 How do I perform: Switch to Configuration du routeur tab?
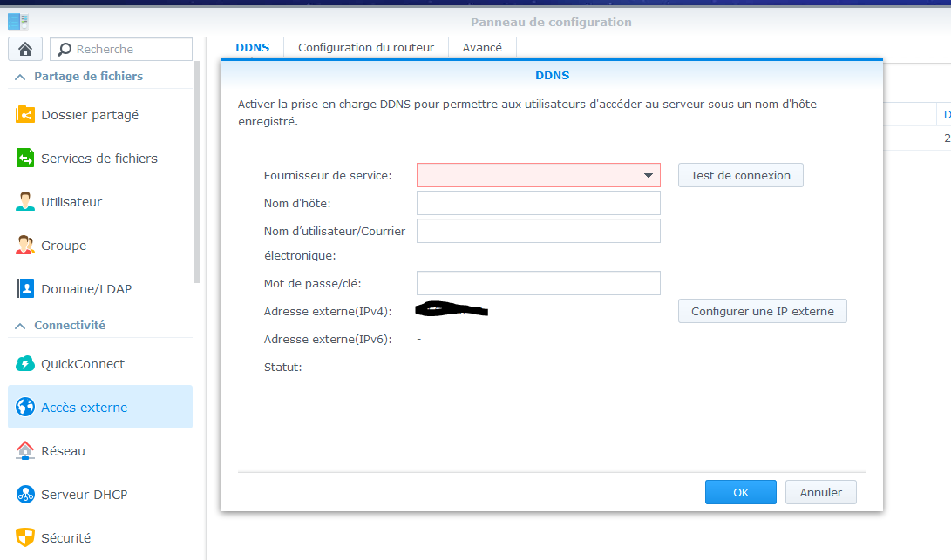pyautogui.click(x=366, y=47)
